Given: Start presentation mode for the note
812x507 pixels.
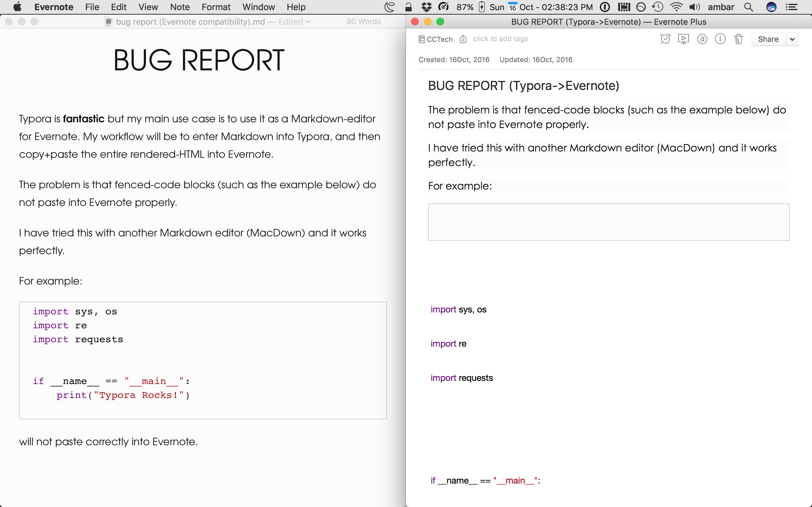Looking at the screenshot, I should coord(684,39).
